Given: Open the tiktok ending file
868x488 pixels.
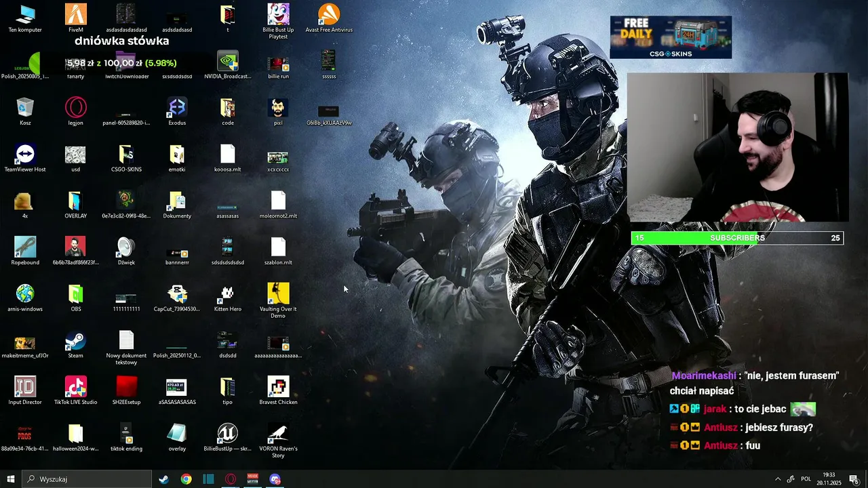Looking at the screenshot, I should coord(126,437).
